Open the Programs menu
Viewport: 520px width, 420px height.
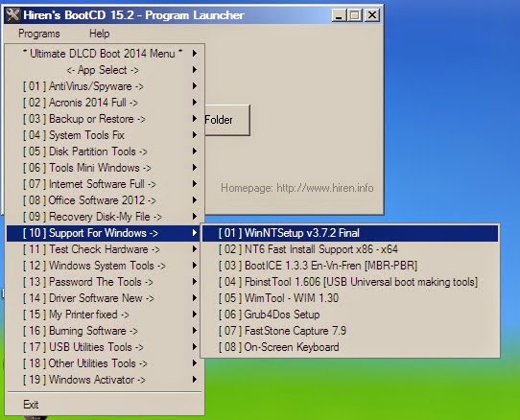(x=39, y=34)
